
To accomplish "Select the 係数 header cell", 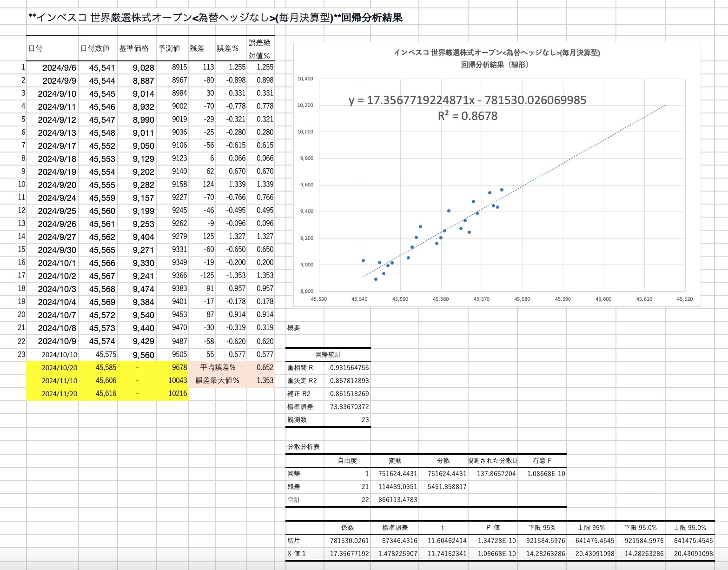I will coord(348,528).
